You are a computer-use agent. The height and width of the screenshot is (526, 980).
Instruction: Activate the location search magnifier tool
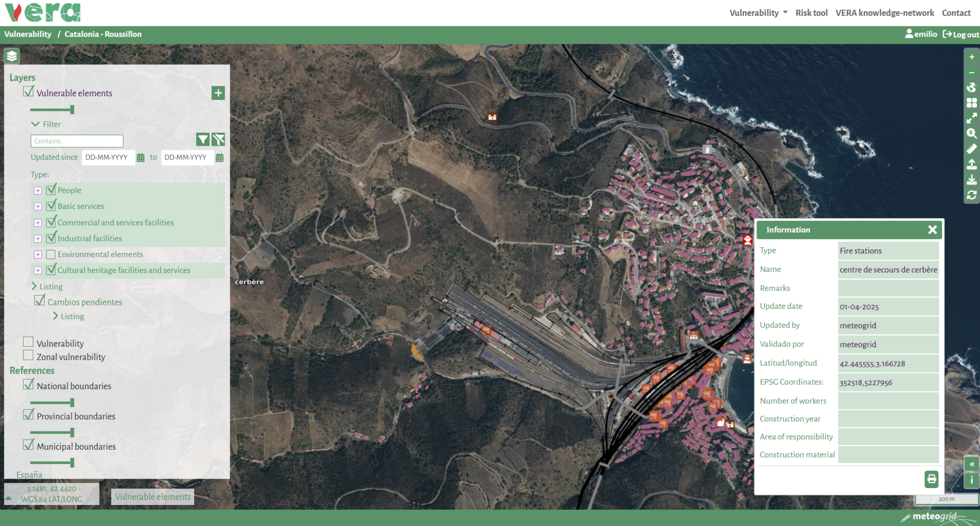pyautogui.click(x=972, y=133)
